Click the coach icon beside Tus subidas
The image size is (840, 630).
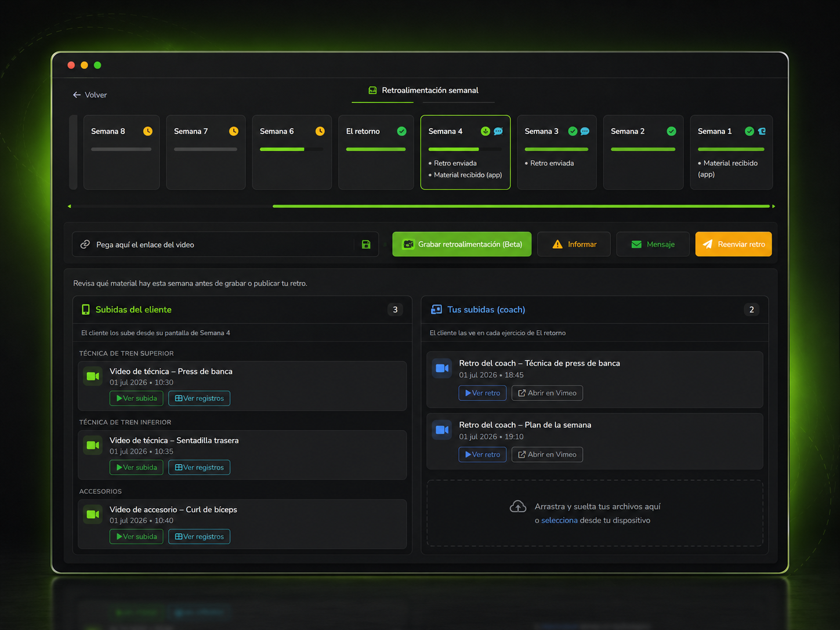436,309
